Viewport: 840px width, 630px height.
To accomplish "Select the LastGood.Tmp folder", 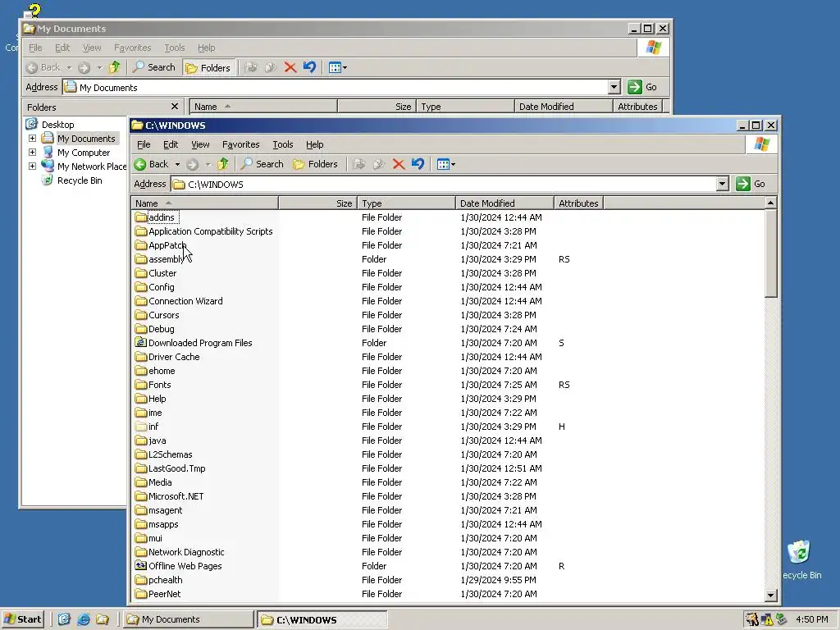I will point(171,468).
